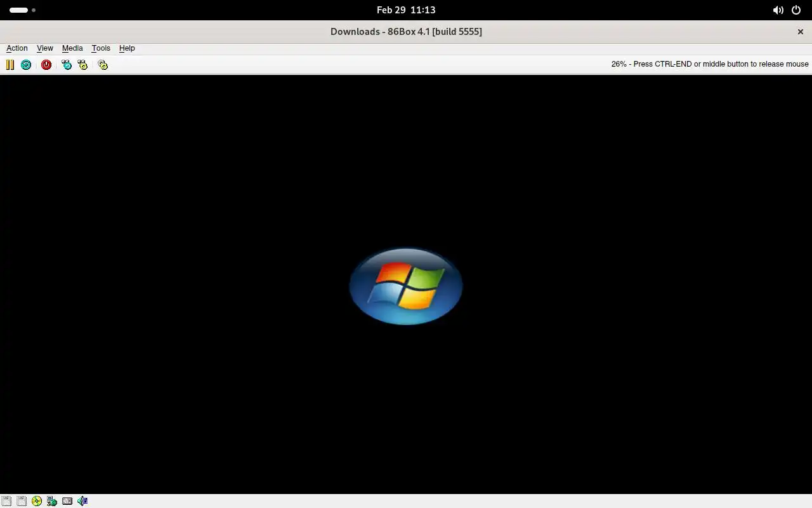
Task: Close the 86Box window
Action: (x=801, y=32)
